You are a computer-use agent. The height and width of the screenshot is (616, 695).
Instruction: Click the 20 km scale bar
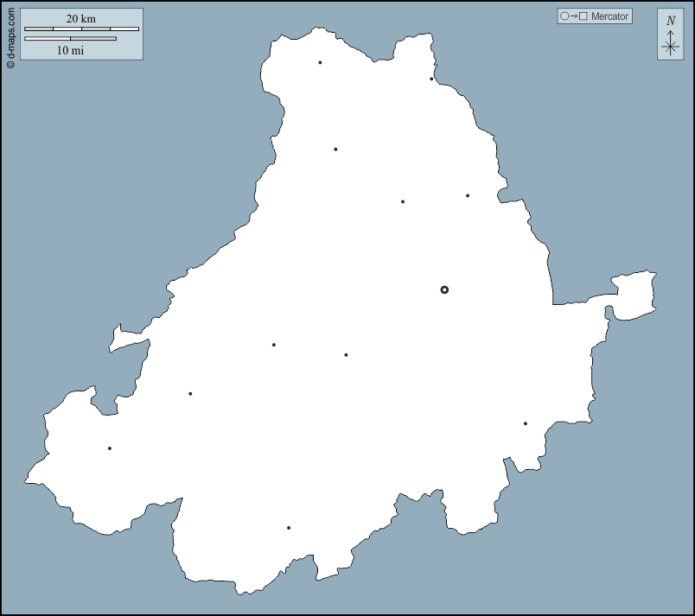(x=81, y=29)
